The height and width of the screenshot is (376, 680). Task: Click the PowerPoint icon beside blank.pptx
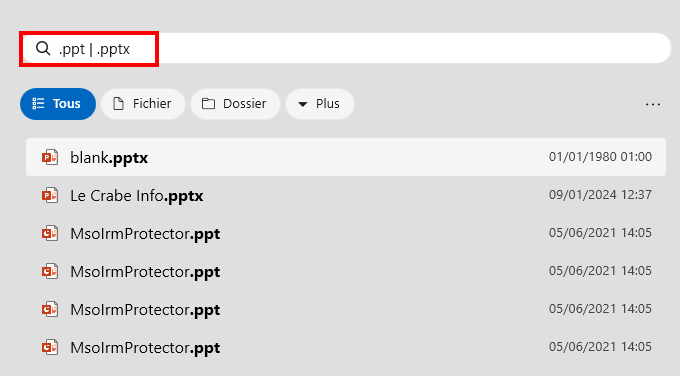click(x=50, y=157)
